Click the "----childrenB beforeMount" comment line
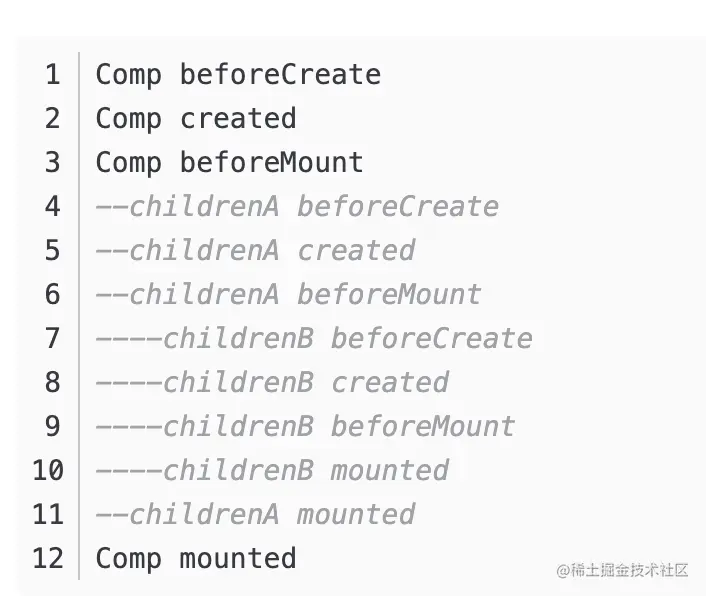This screenshot has height=596, width=706. coord(305,427)
